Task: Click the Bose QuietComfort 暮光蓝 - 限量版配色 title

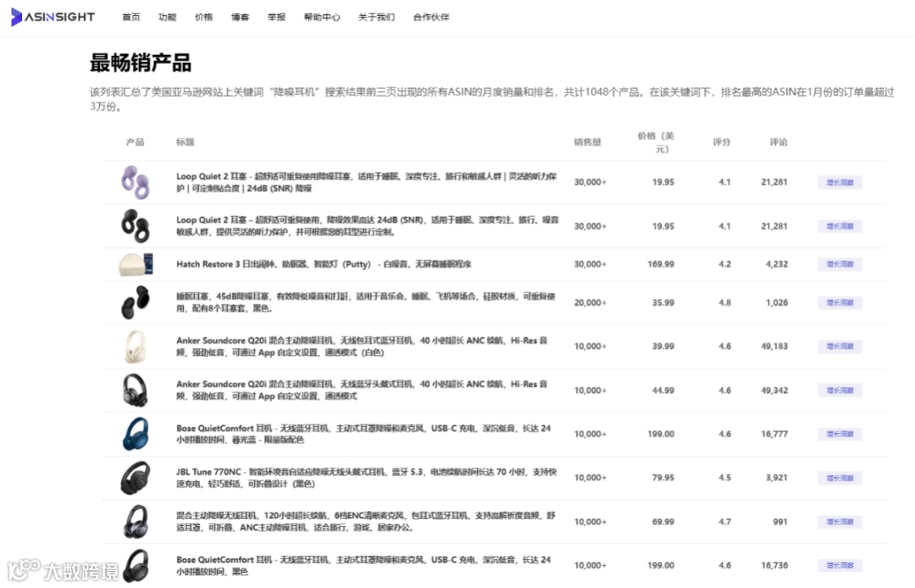Action: coord(363,434)
